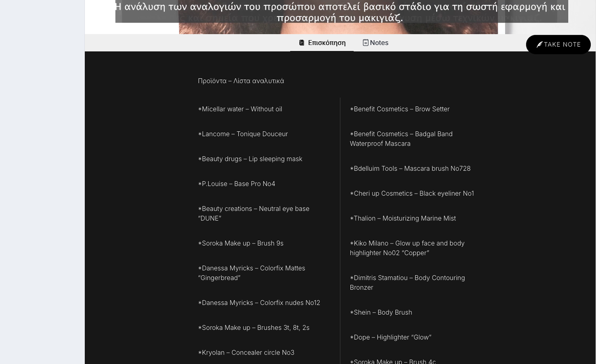Screen dimensions: 596x364
Task: Select Thalion – Moisturizing Marine Mist
Action: [403, 218]
